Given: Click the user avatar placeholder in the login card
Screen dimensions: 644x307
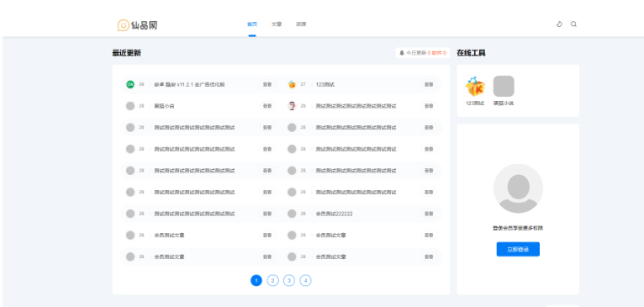Looking at the screenshot, I should point(518,188).
